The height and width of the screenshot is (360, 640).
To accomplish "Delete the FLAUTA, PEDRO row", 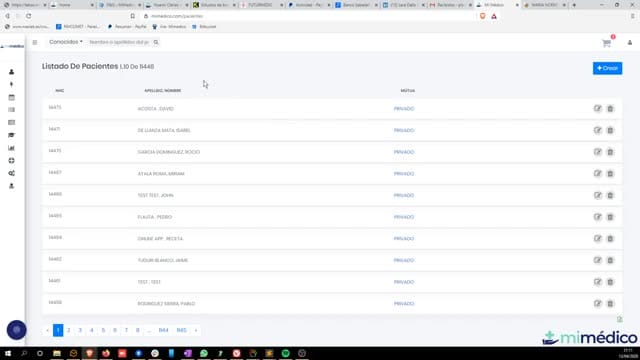I will click(610, 217).
